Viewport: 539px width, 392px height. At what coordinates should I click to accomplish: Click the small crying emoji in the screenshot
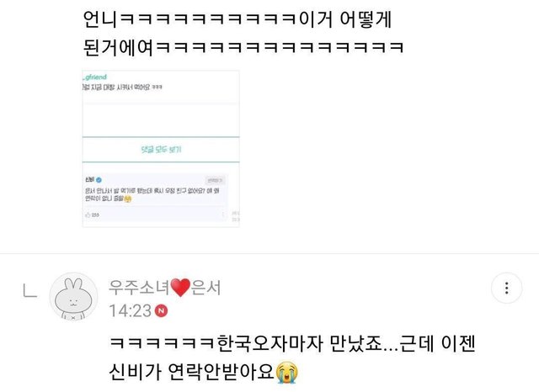[127, 199]
